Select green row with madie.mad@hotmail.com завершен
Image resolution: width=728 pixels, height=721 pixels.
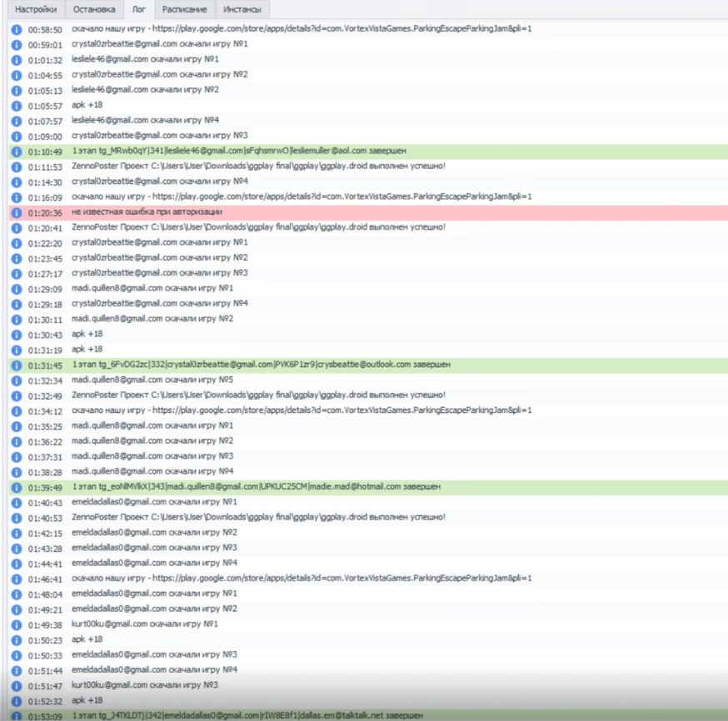367,488
